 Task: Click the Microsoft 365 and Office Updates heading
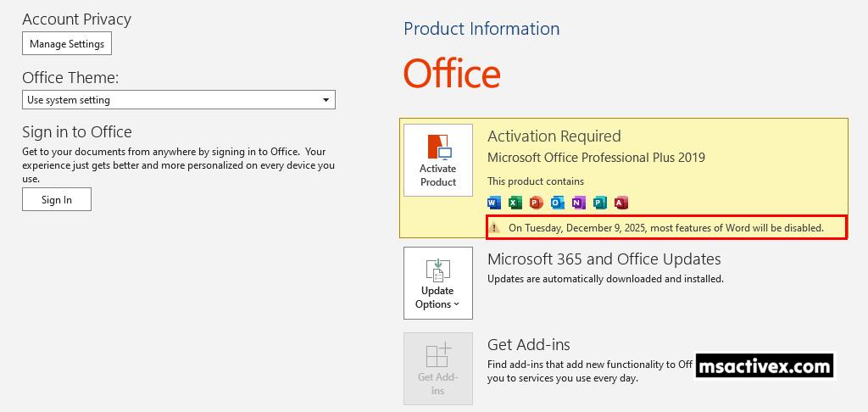click(x=604, y=259)
